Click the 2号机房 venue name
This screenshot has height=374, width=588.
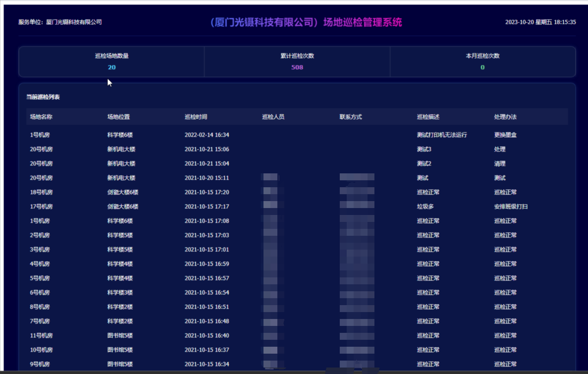(x=40, y=235)
